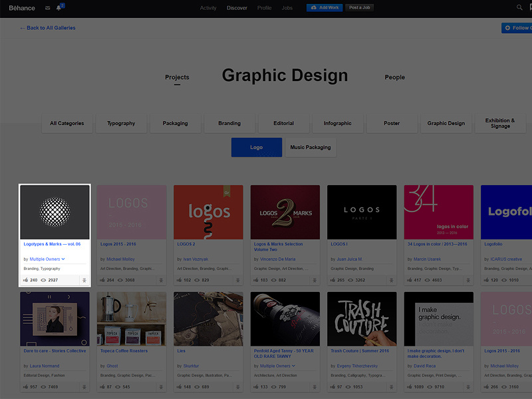Click pin icon on Dare to care card
The width and height of the screenshot is (532, 399).
(x=84, y=387)
